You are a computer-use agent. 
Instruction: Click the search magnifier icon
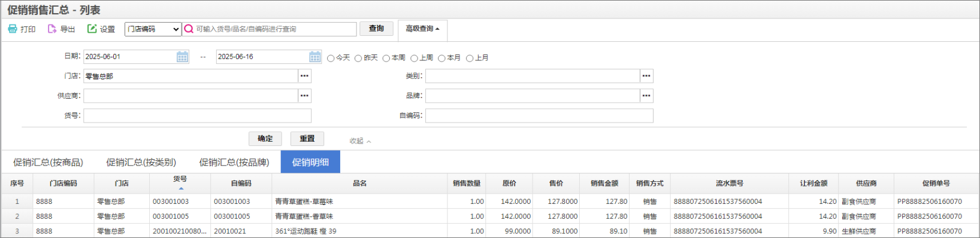coord(189,29)
